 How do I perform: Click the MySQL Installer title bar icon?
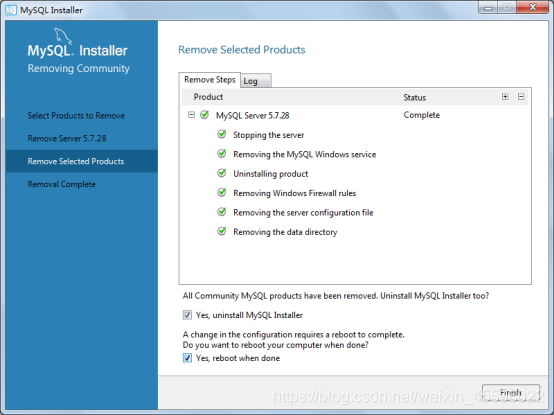[11, 10]
